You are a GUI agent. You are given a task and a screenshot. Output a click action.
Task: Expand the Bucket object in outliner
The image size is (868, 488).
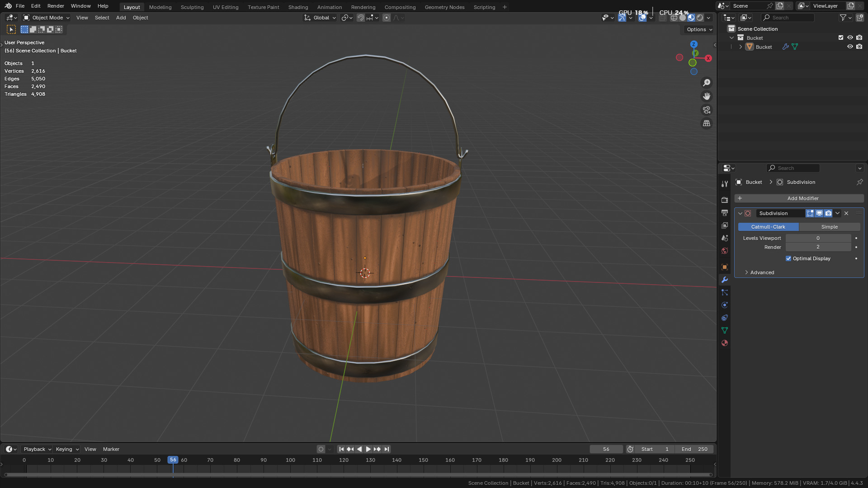741,47
